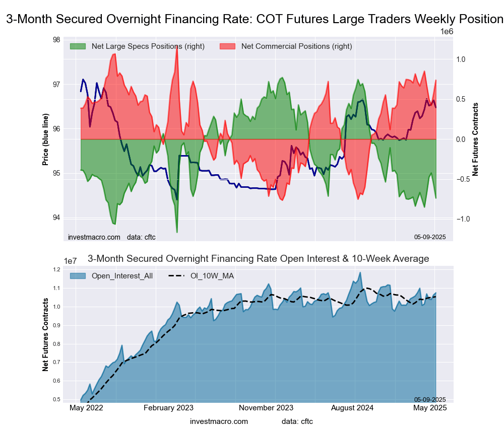Toggle the Open_Interest_All legend label
504x433 pixels.
click(x=121, y=275)
